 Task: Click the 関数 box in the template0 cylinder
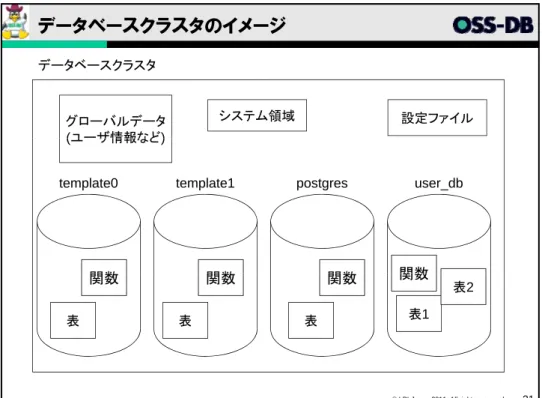[x=104, y=278]
